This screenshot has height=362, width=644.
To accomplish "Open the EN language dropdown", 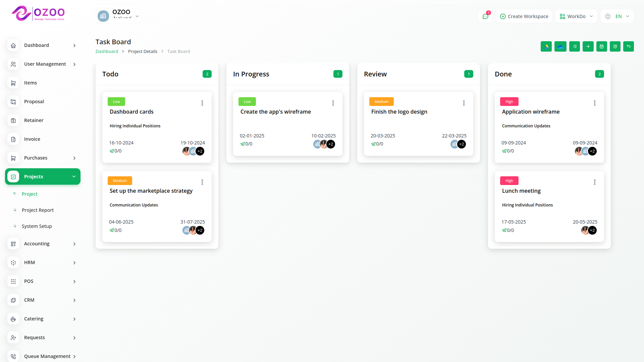I will pos(617,16).
